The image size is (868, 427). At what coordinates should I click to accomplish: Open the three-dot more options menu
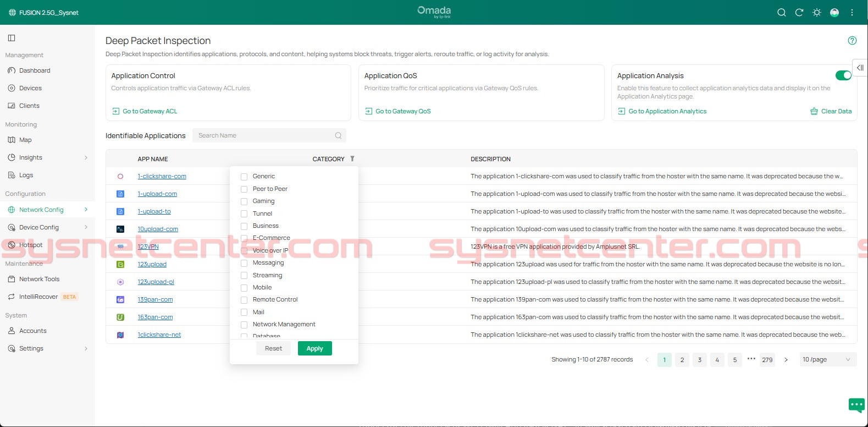852,13
